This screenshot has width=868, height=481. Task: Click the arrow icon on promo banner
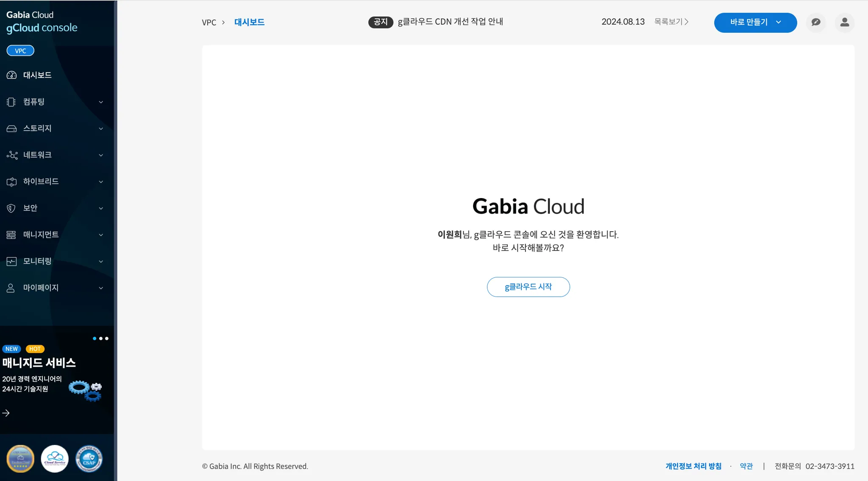[6, 413]
